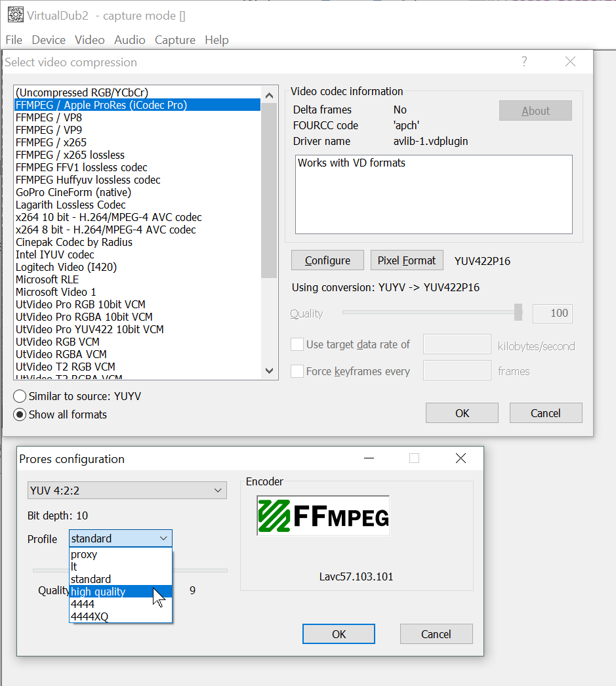Image resolution: width=616 pixels, height=686 pixels.
Task: Select Intel IYUV codec
Action: point(137,254)
